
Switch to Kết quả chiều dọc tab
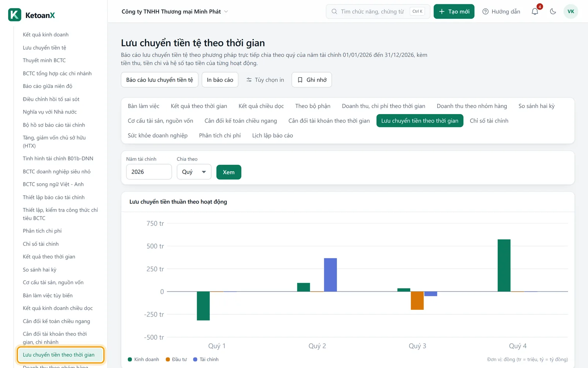[x=261, y=106]
